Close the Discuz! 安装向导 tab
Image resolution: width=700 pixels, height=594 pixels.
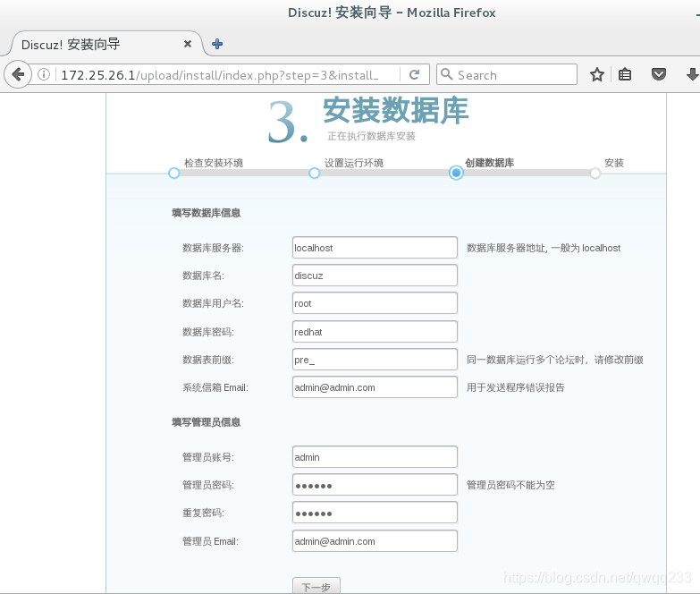click(x=188, y=44)
